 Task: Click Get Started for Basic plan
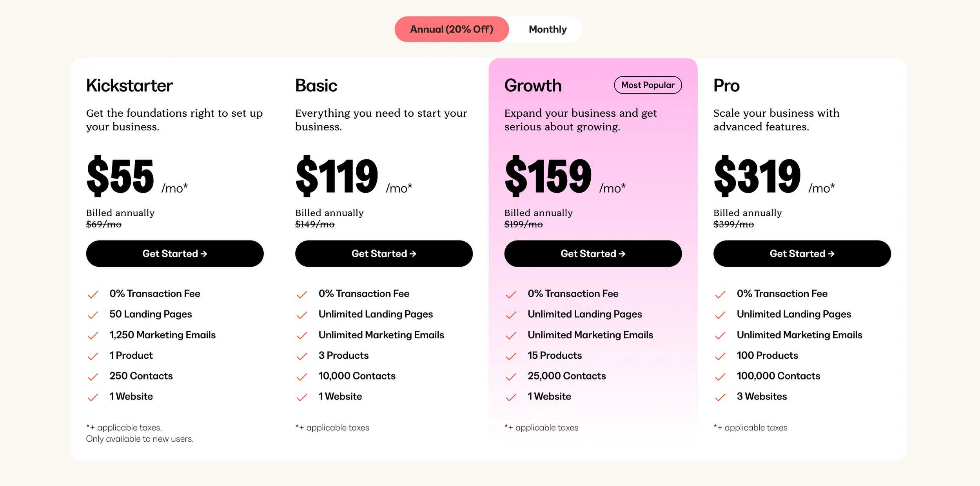[384, 254]
